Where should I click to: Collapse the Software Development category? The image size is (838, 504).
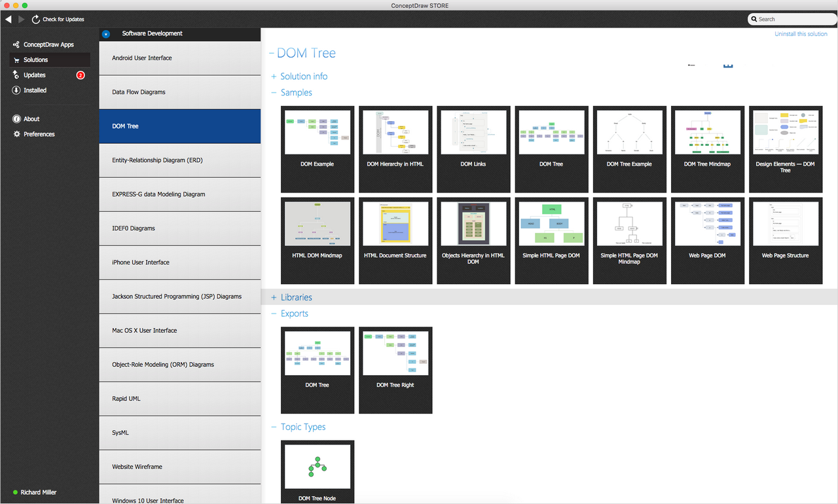point(106,33)
